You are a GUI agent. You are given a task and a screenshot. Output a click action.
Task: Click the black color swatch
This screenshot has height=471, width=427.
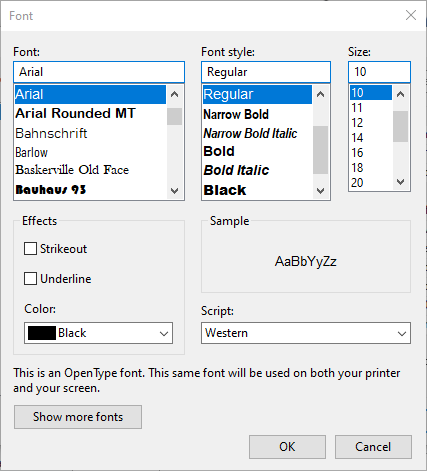[x=42, y=333]
